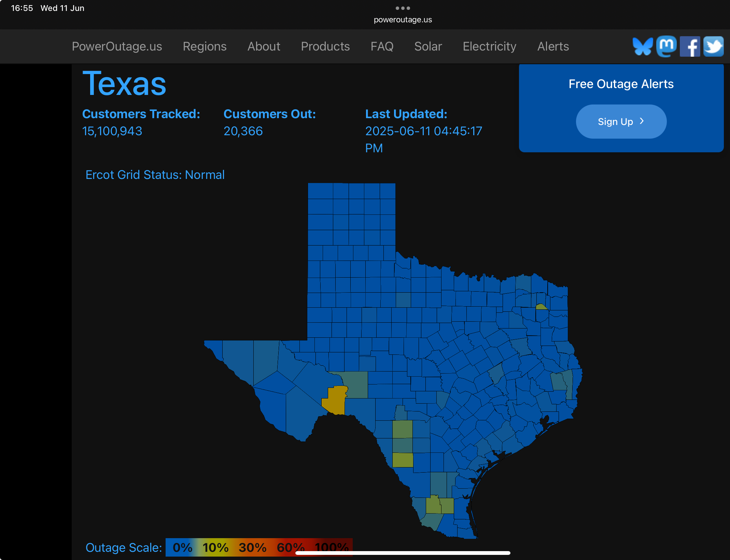Open the Twitter bird social icon
The image size is (730, 560).
(713, 46)
